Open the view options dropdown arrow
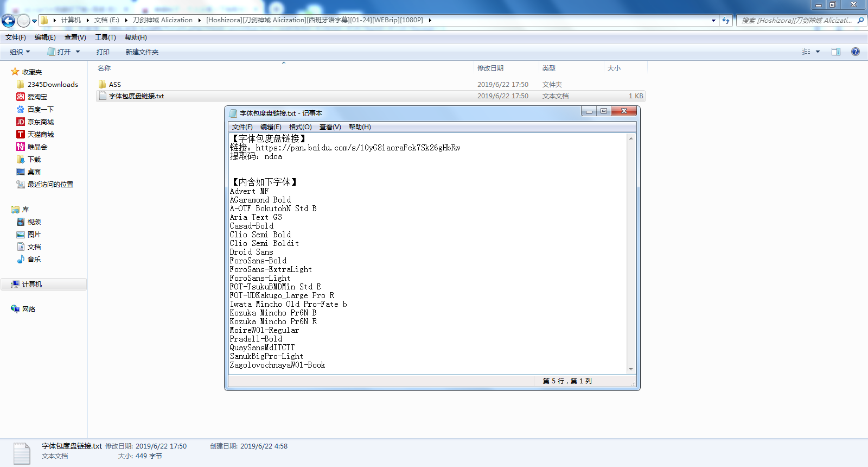The width and height of the screenshot is (868, 467). point(818,52)
